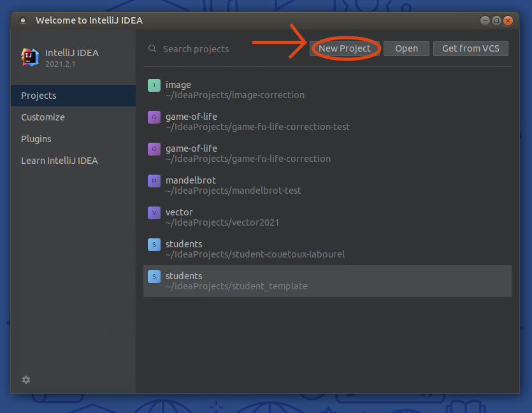
Task: Go to Learn IntelliJ IDEA
Action: coord(73,161)
